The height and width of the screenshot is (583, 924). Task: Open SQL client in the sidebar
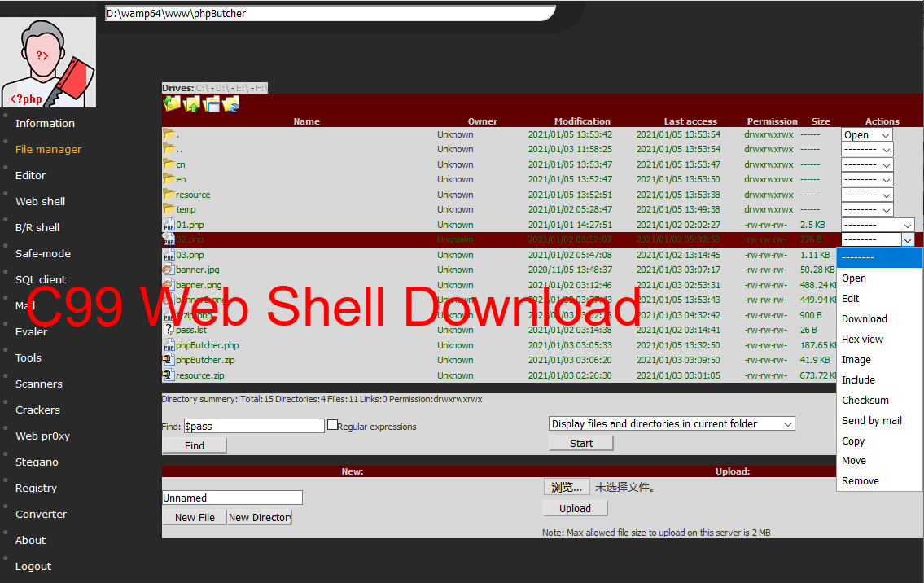click(41, 279)
